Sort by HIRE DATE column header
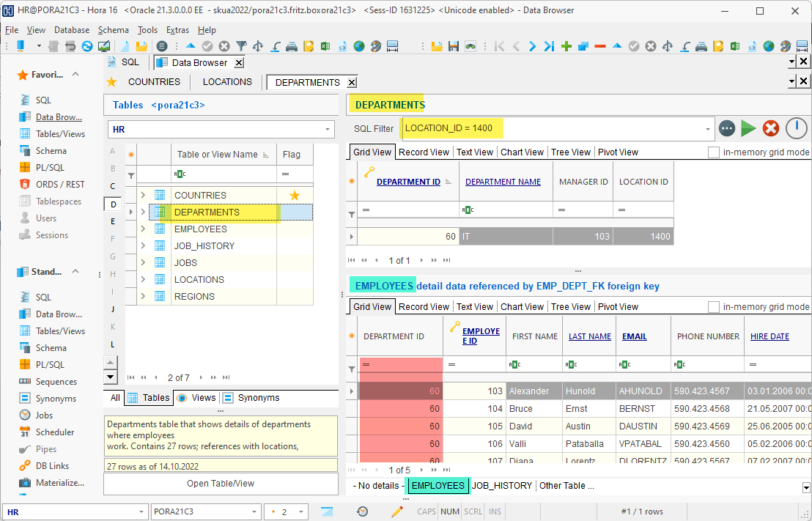This screenshot has width=812, height=521. coord(769,336)
